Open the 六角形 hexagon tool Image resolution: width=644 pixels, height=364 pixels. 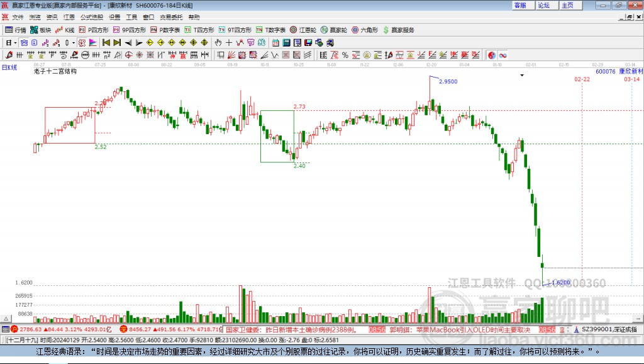(365, 30)
